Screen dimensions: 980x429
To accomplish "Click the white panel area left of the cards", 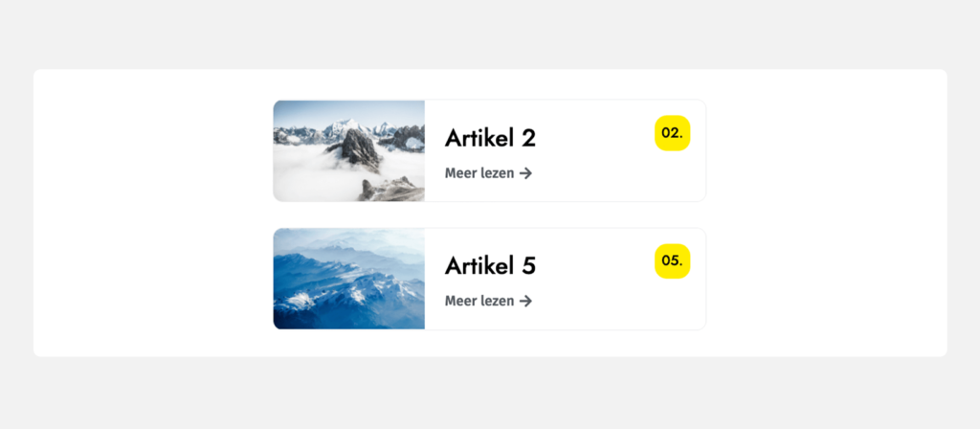I will point(153,213).
